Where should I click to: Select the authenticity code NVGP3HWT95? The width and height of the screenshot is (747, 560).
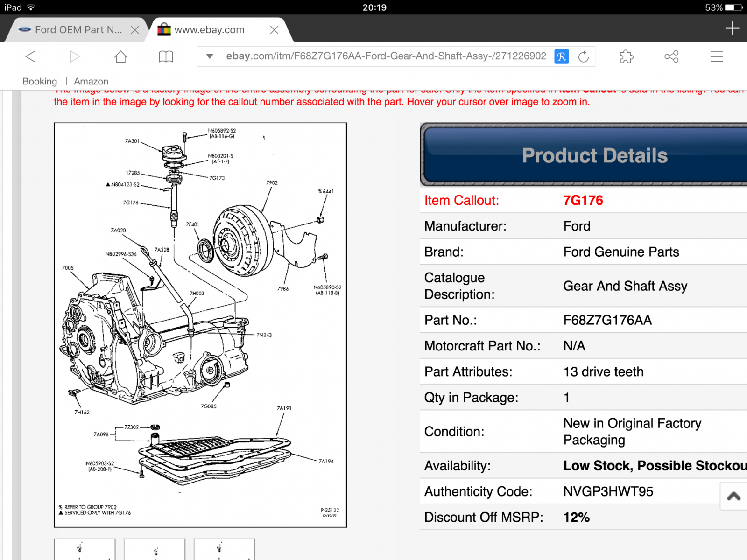pos(608,491)
